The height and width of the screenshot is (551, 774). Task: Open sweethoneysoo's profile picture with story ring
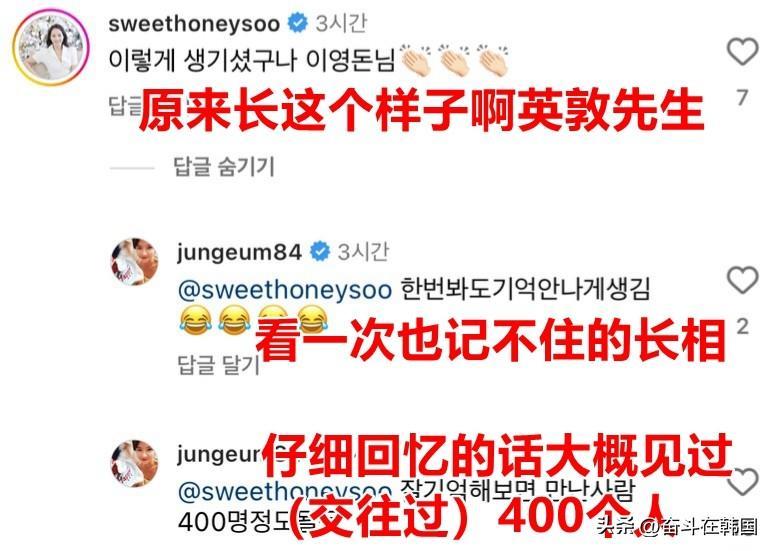pyautogui.click(x=51, y=48)
